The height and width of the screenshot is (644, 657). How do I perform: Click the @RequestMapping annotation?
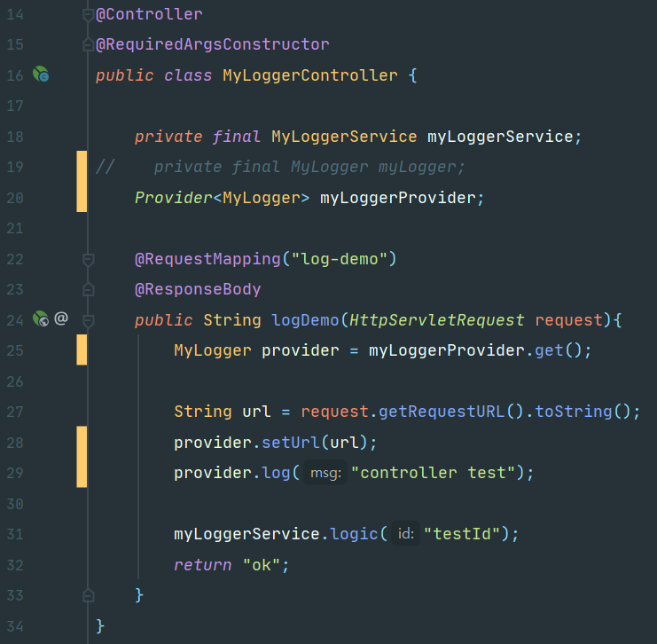(x=207, y=259)
